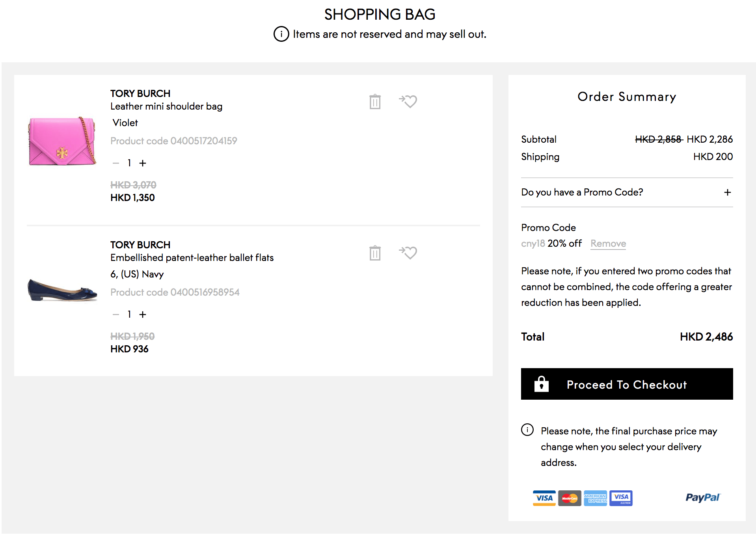
Task: Click TORY BURCH brand of the ballet flats
Action: pyautogui.click(x=140, y=245)
